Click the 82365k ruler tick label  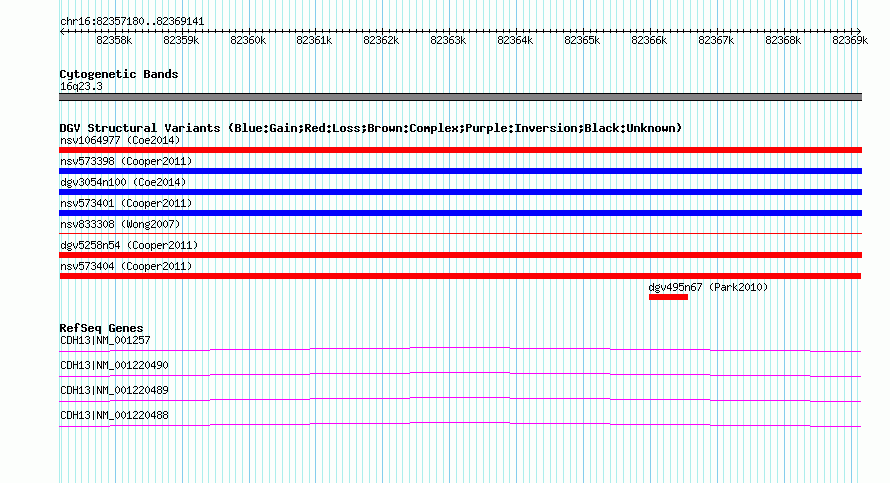pyautogui.click(x=582, y=40)
